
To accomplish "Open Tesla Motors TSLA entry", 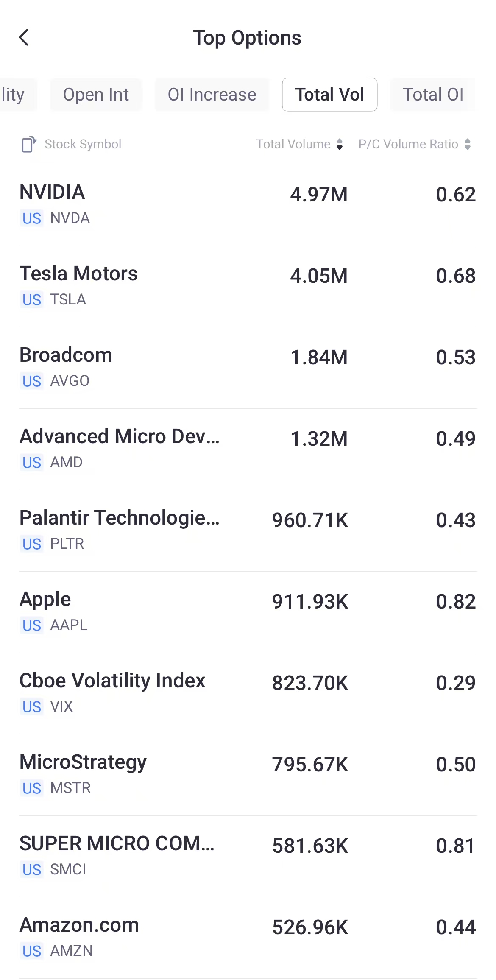I will click(248, 286).
